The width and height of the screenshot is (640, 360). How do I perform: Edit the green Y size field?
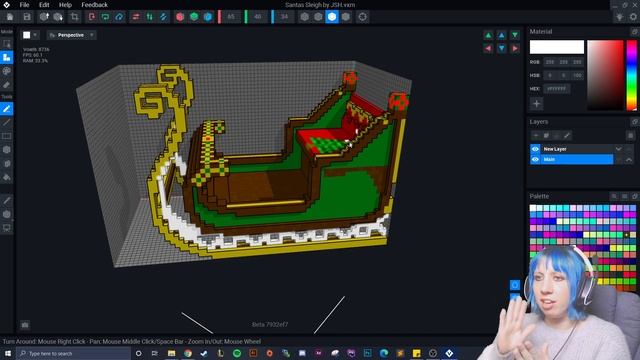tap(258, 17)
